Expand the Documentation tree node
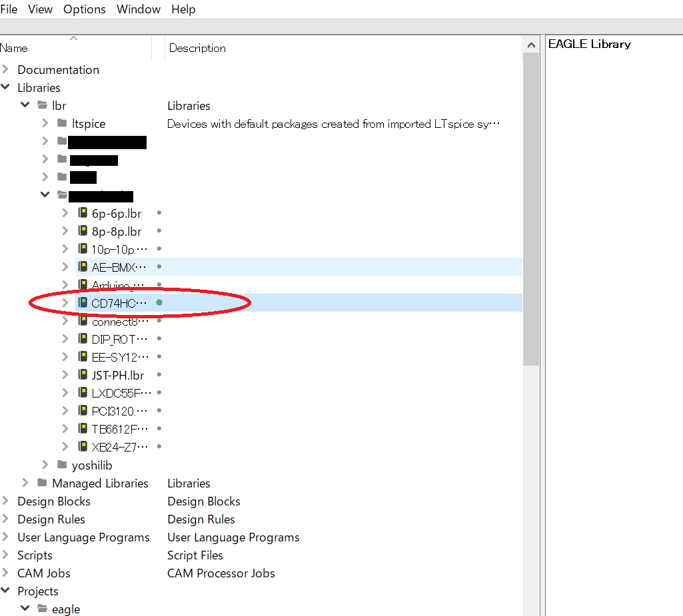 (5, 69)
